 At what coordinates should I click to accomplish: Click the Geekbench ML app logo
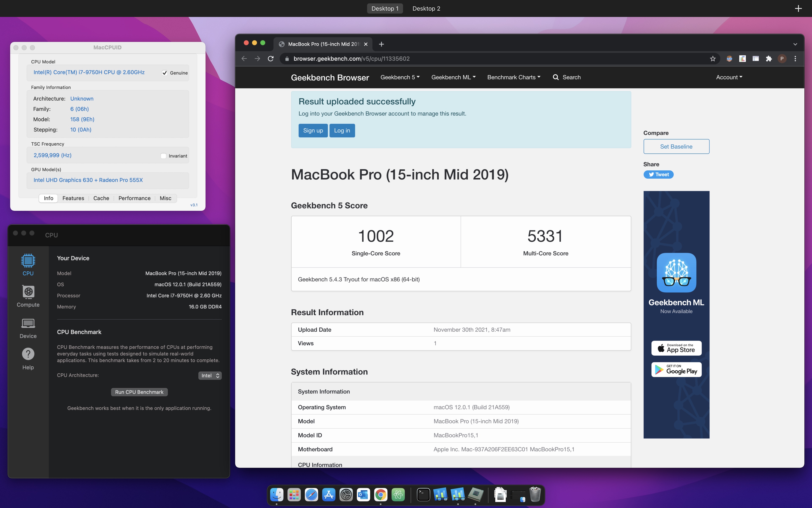[x=676, y=272]
